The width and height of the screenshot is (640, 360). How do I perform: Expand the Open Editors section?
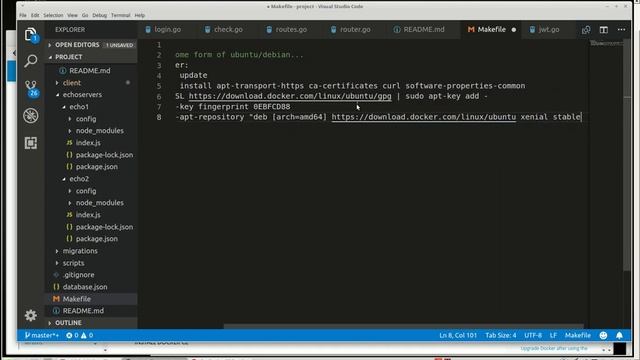tap(91, 45)
